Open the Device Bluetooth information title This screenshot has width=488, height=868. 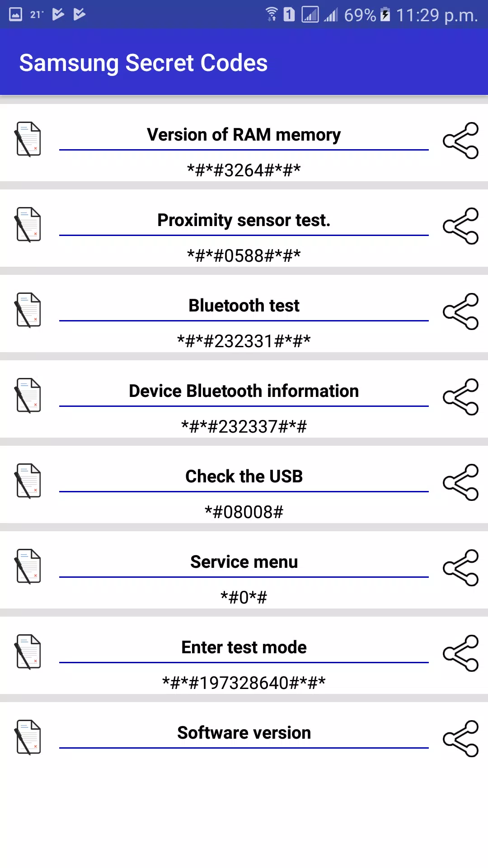(244, 391)
